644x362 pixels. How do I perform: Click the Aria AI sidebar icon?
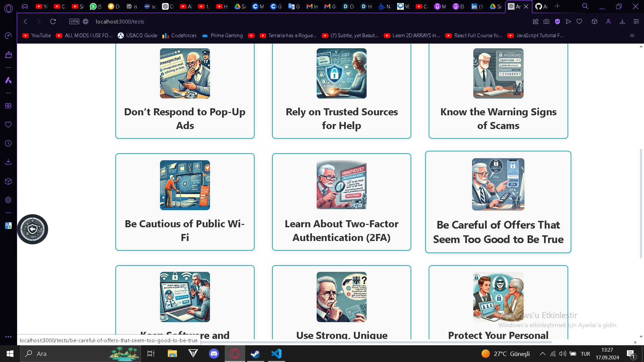pyautogui.click(x=8, y=80)
